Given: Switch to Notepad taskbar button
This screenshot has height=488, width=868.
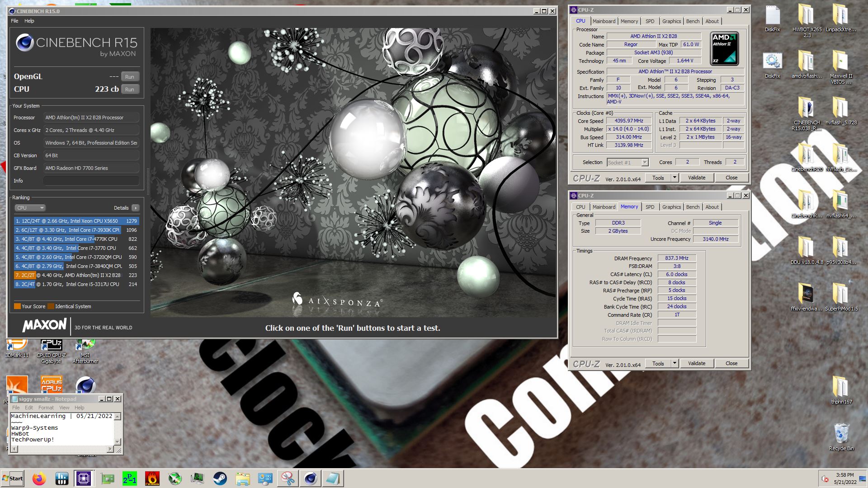Looking at the screenshot, I should [333, 479].
